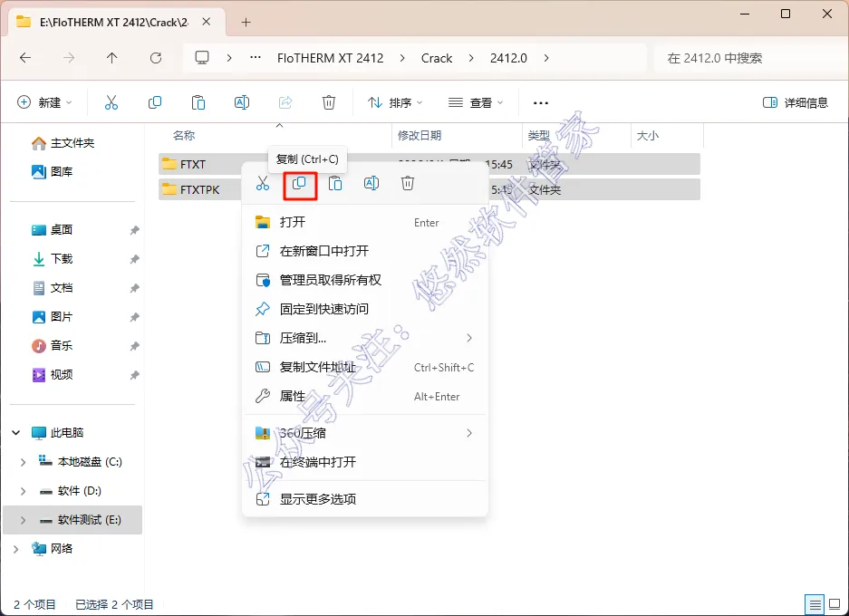Expand the 网络 tree node

point(15,549)
